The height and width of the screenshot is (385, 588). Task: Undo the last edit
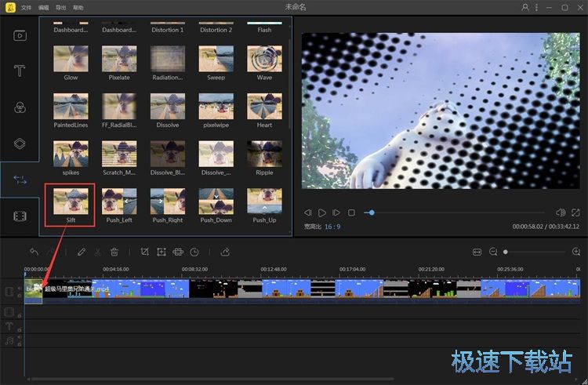click(x=34, y=252)
